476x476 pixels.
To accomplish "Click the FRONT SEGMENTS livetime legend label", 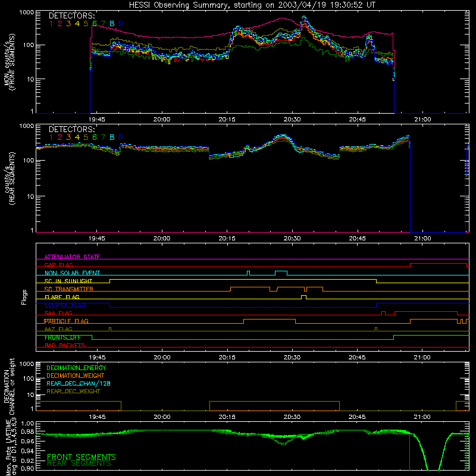I will coord(82,457).
